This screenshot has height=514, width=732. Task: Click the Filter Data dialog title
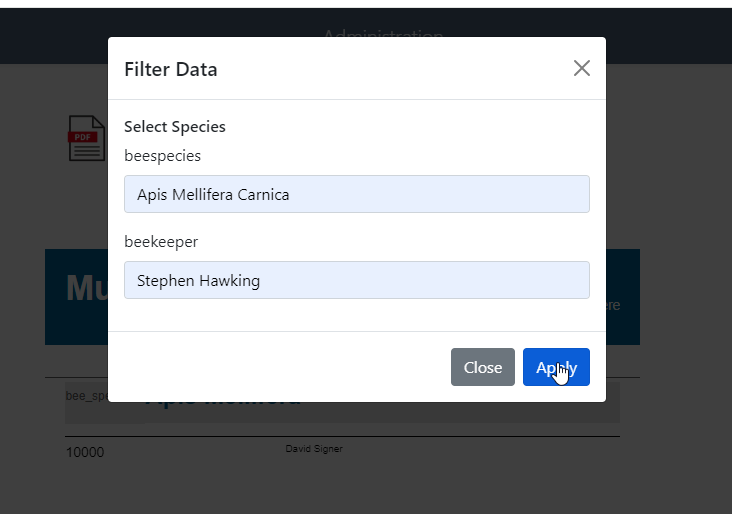coord(171,70)
